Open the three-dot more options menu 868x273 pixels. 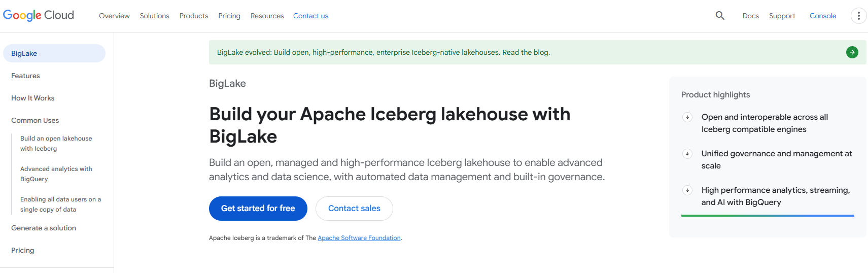[x=858, y=16]
